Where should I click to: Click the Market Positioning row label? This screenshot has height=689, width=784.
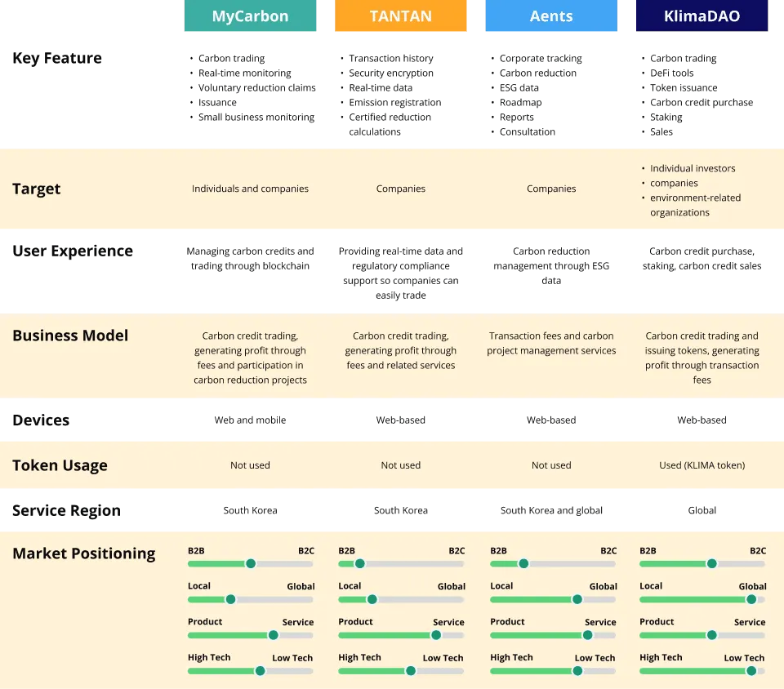point(83,553)
